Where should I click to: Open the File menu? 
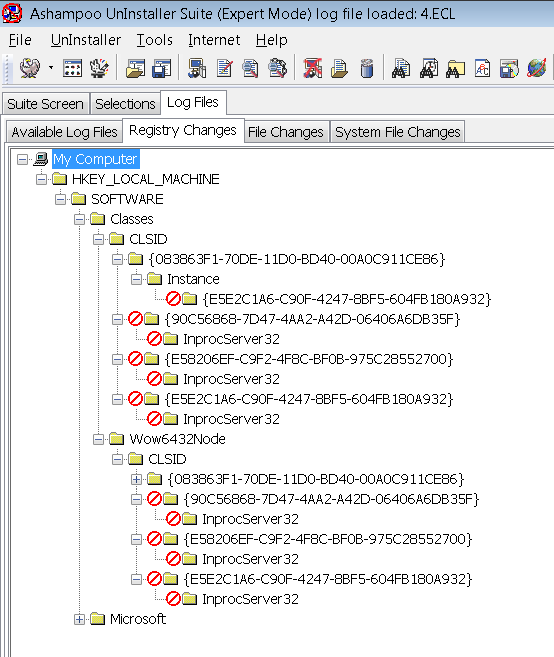click(x=20, y=40)
